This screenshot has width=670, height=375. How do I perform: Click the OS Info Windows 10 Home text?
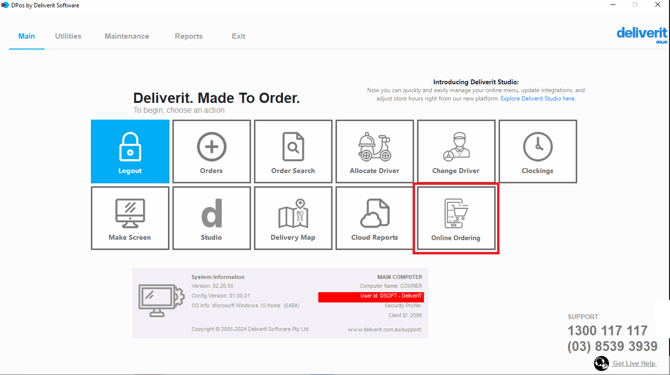245,306
